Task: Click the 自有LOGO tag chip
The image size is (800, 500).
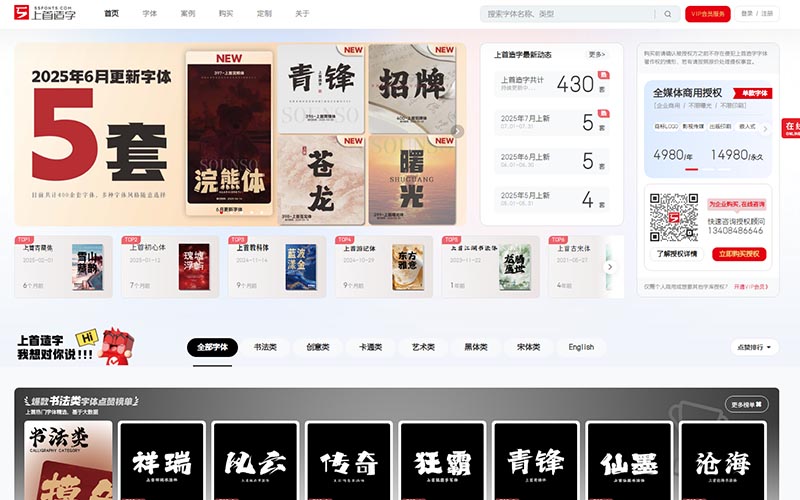Action: pos(666,126)
